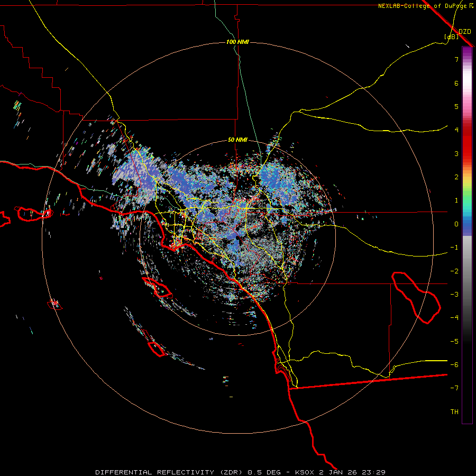This screenshot has height=476, width=476.
Task: Click the 50 NMI range ring label
Action: (237, 140)
